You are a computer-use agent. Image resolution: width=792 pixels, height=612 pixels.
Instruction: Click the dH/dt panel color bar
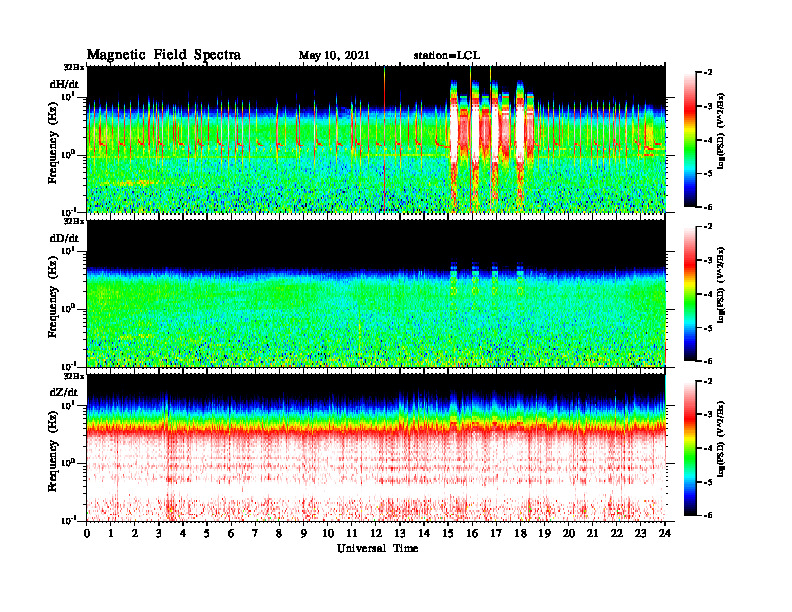(690, 139)
